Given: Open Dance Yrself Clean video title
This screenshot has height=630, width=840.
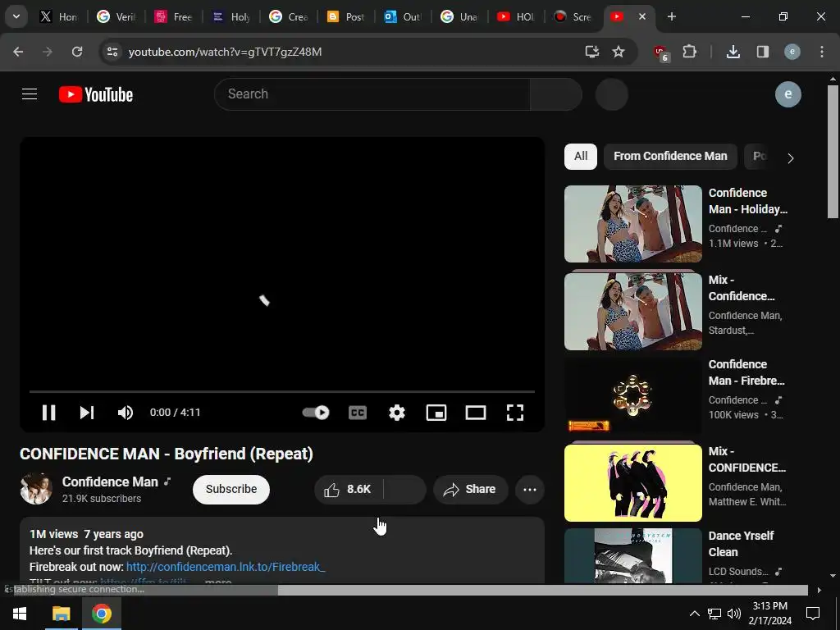Looking at the screenshot, I should click(741, 544).
